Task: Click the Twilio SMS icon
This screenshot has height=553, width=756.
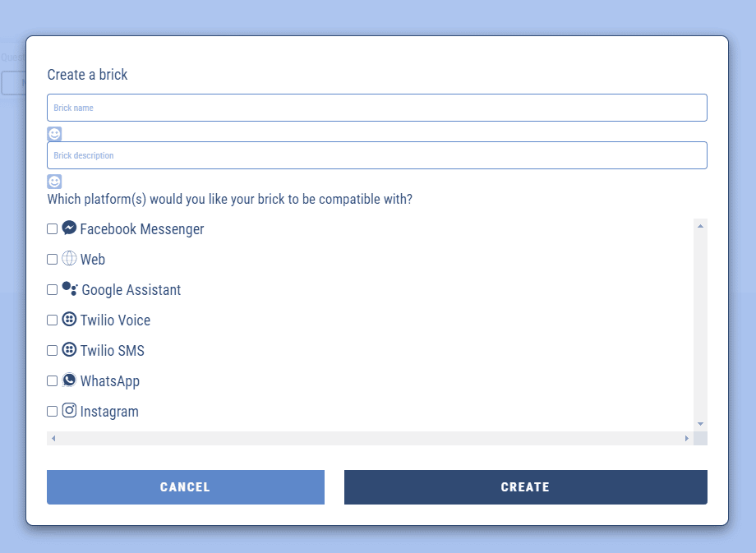Action: pos(69,350)
